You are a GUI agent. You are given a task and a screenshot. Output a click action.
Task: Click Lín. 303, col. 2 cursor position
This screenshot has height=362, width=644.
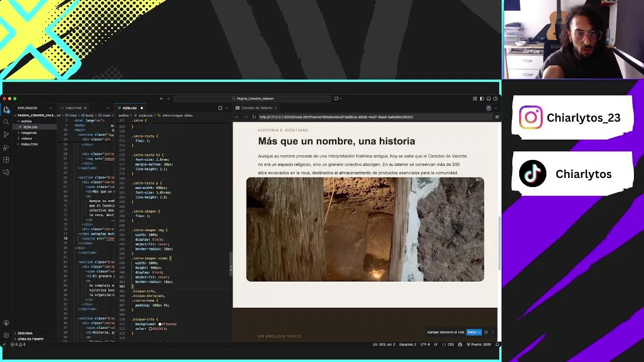pyautogui.click(x=384, y=344)
